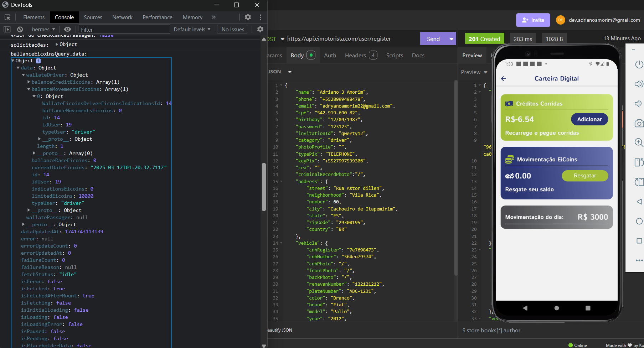The height and width of the screenshot is (348, 644).
Task: Take emulator screenshot with camera icon
Action: 639,123
